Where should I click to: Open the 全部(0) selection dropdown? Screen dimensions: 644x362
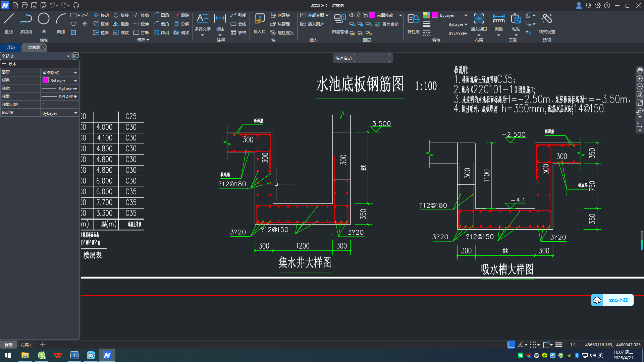[68, 56]
